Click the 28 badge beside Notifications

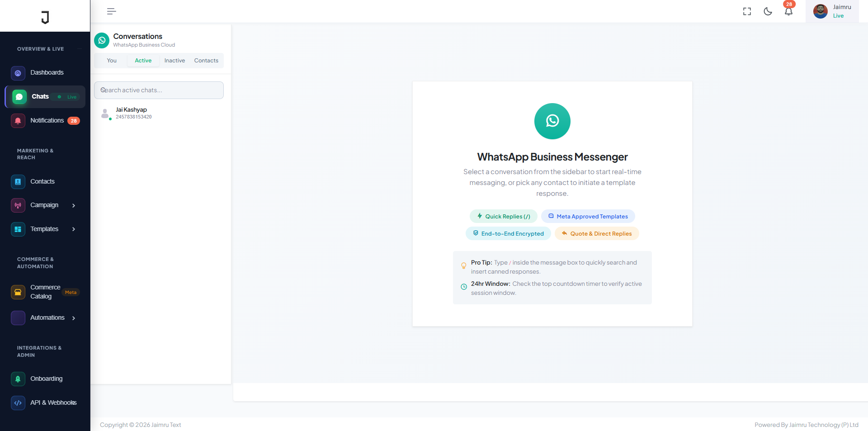[74, 121]
